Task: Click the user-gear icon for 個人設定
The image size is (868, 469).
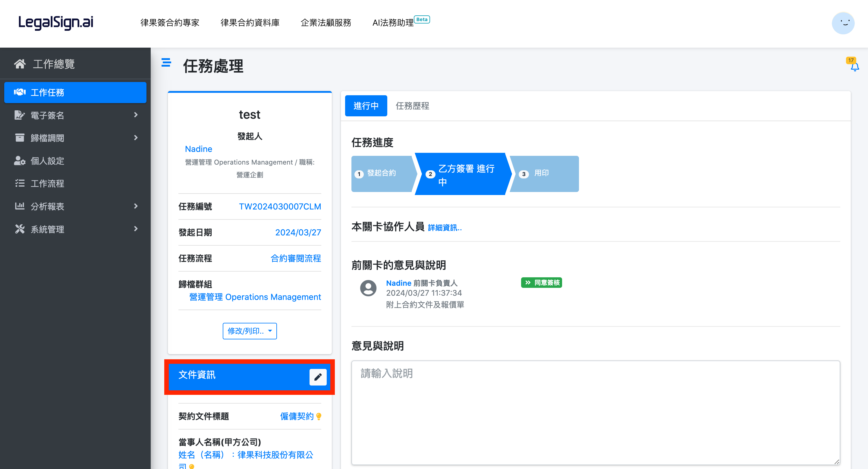Action: pos(20,160)
